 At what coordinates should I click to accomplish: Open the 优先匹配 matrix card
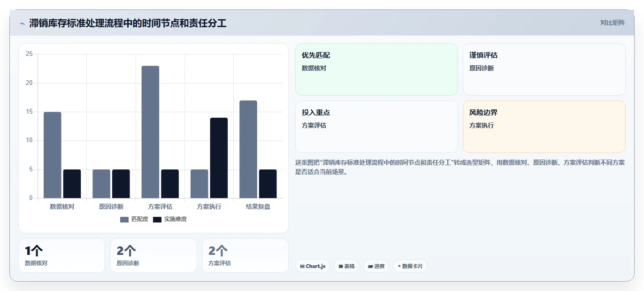click(376, 69)
